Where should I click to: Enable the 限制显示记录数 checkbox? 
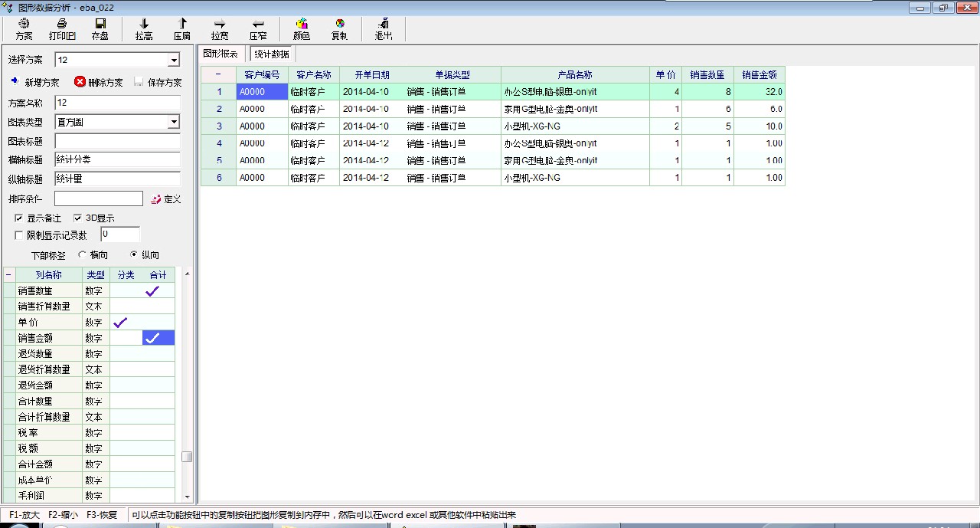click(19, 235)
